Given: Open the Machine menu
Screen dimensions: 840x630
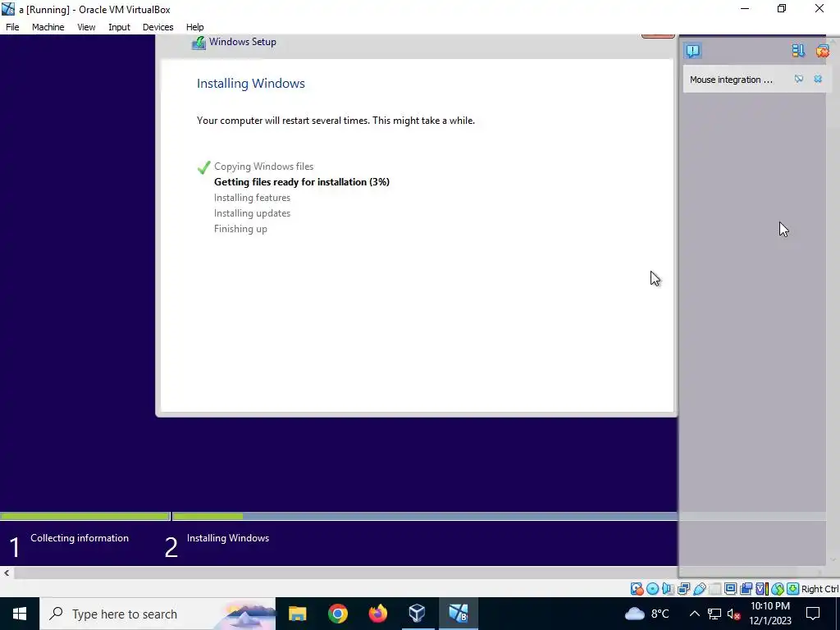Looking at the screenshot, I should tap(48, 27).
